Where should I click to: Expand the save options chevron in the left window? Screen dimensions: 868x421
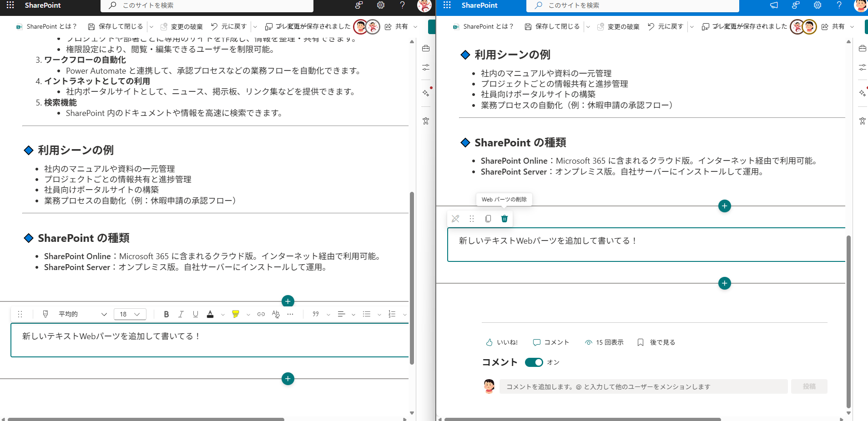click(x=151, y=27)
